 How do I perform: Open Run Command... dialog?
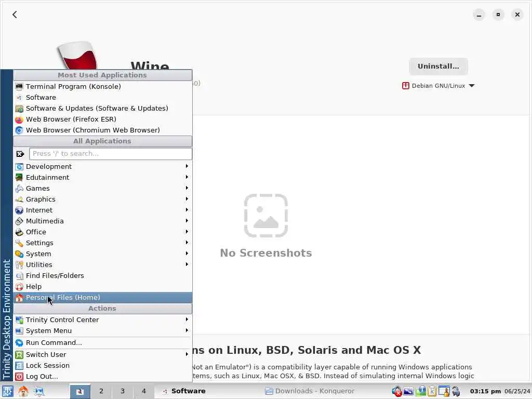(102, 343)
